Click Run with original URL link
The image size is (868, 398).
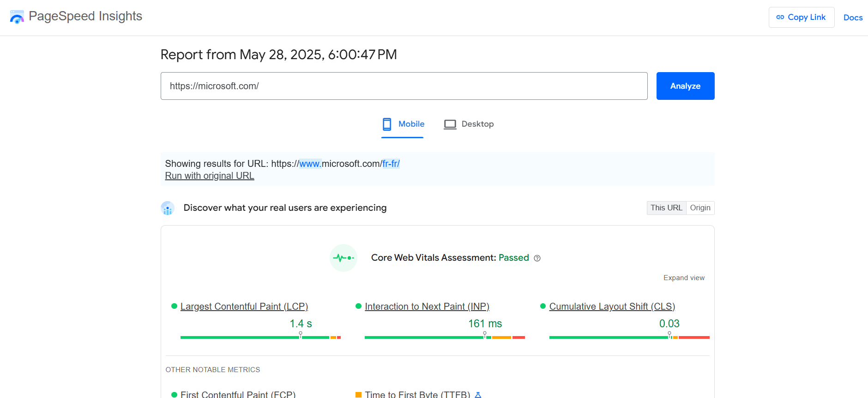pyautogui.click(x=210, y=176)
